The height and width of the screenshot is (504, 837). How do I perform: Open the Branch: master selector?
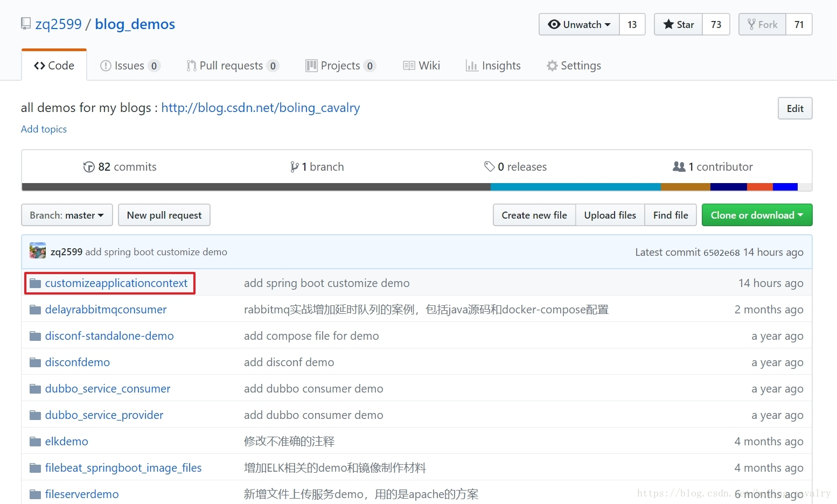coord(67,215)
